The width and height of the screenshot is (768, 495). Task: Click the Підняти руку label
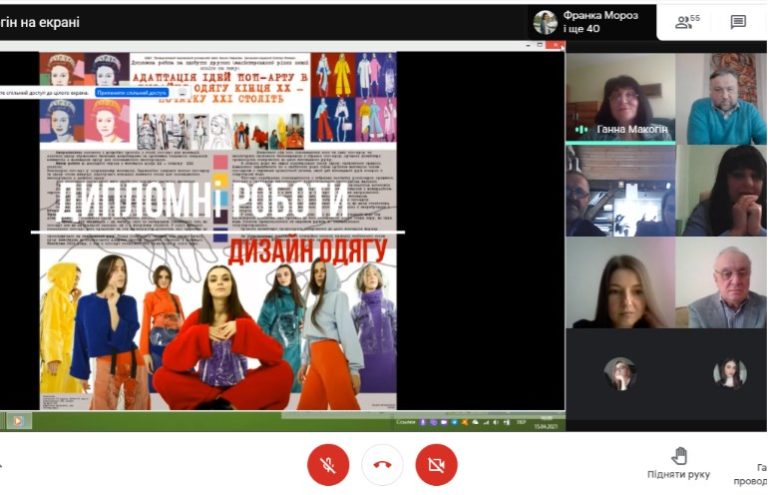(678, 474)
